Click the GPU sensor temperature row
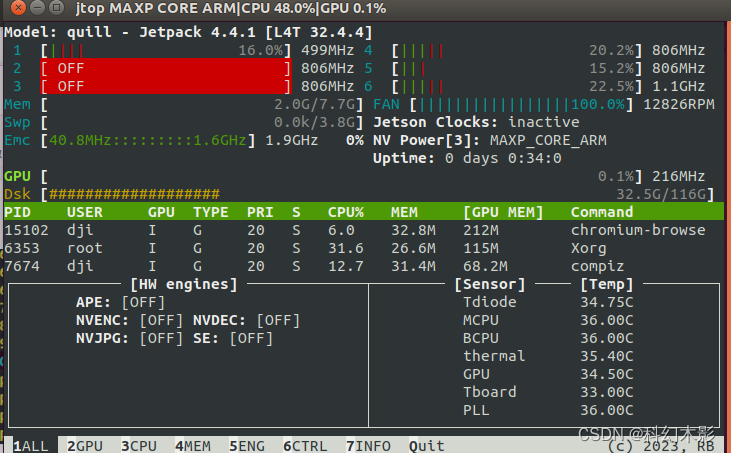Screen dimensions: 731x453 [548, 374]
